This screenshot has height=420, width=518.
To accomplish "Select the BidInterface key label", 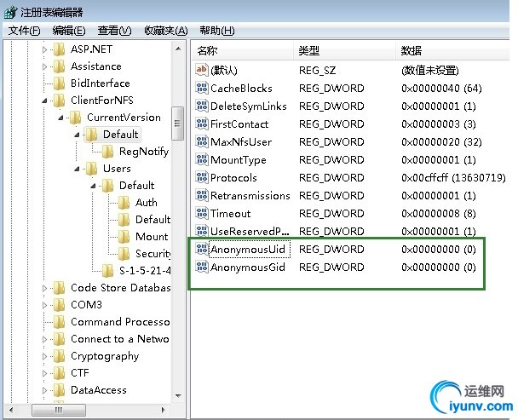I will (x=101, y=83).
